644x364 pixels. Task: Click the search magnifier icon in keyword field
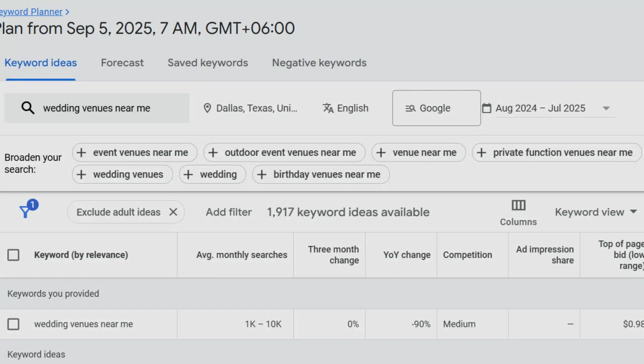click(x=27, y=108)
